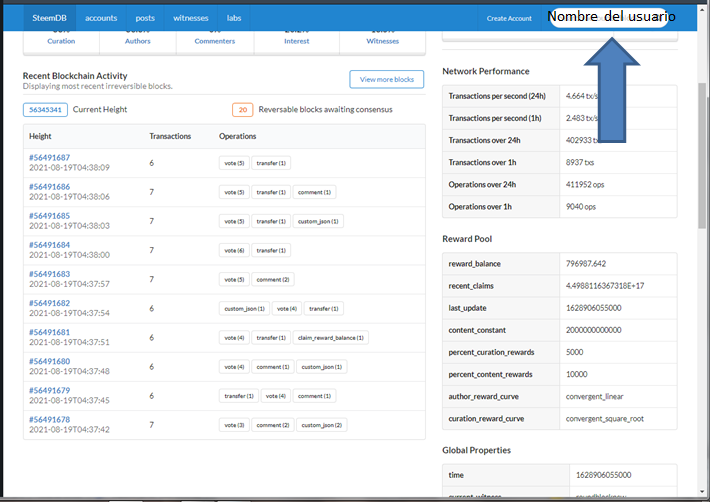This screenshot has height=502, width=710.
Task: Click the View more blocks button
Action: [387, 79]
